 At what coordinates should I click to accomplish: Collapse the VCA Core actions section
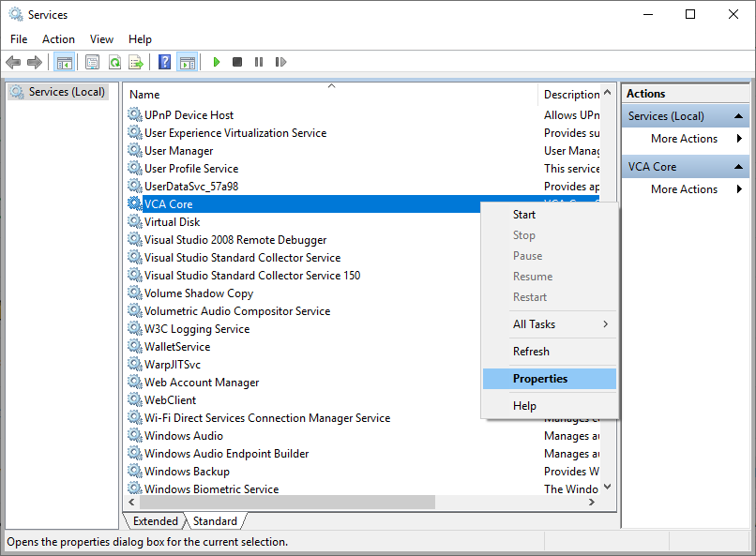coord(740,167)
